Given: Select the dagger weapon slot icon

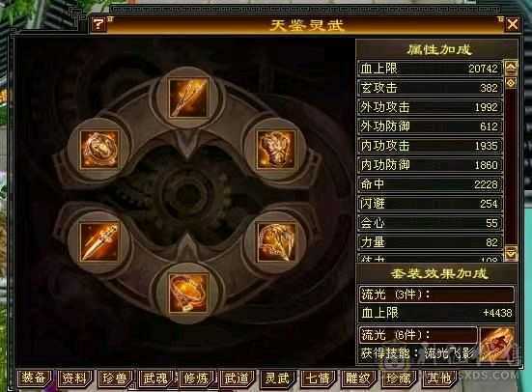Looking at the screenshot, I should pyautogui.click(x=99, y=242).
